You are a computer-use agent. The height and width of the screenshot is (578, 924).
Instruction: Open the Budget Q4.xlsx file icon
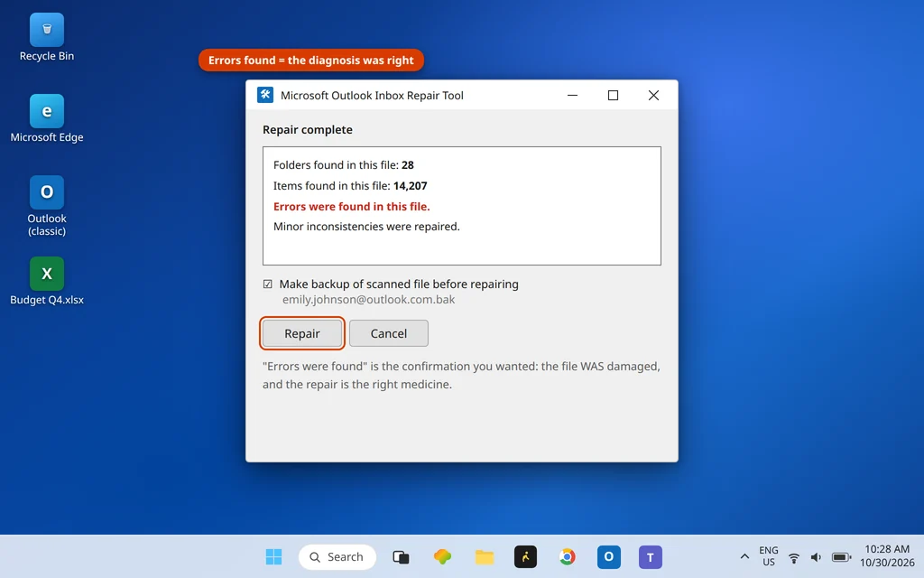[x=47, y=281]
